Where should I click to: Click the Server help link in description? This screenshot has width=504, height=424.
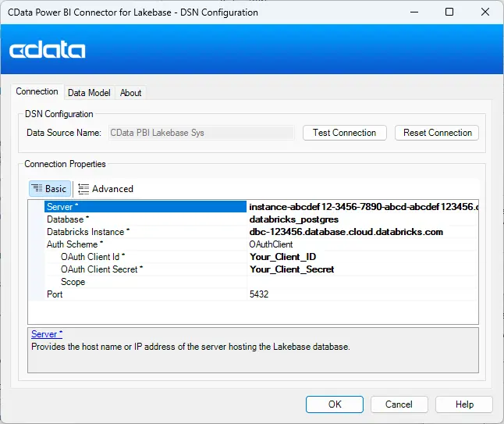point(47,334)
